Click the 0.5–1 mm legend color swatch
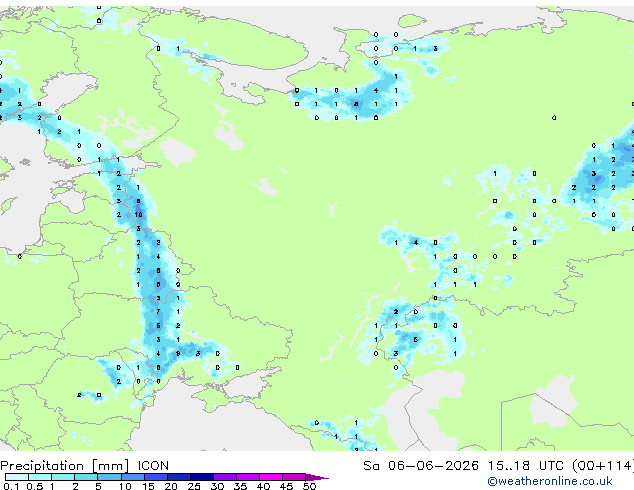The width and height of the screenshot is (634, 490). 40,477
